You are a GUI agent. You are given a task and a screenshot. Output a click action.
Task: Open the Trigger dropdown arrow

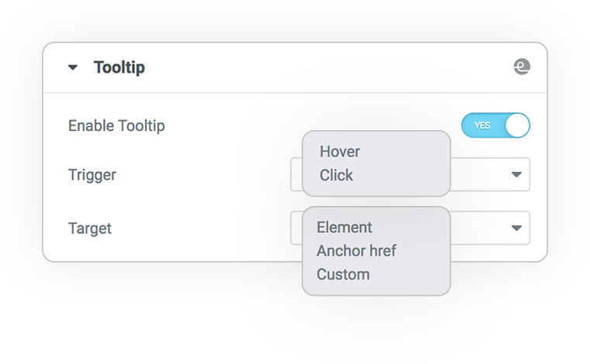pyautogui.click(x=516, y=174)
